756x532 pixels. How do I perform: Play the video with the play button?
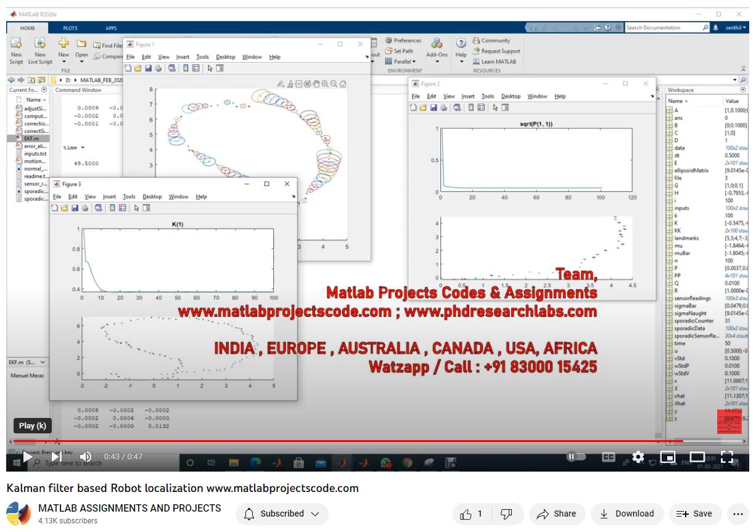[x=28, y=457]
